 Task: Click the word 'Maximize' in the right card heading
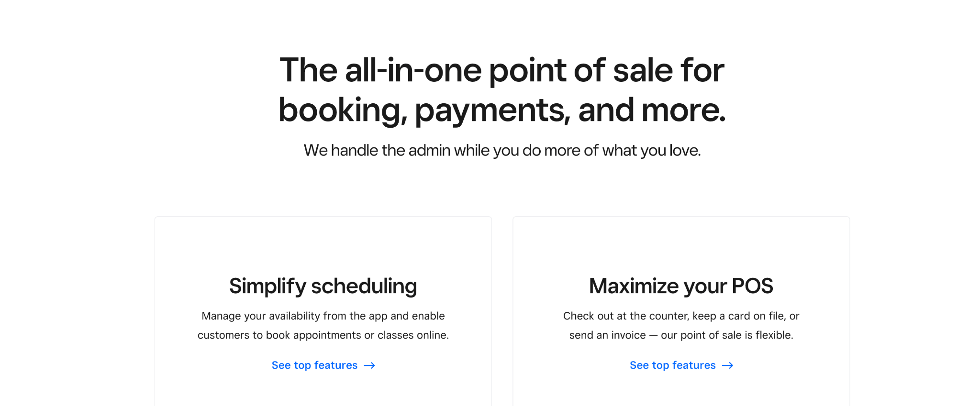pos(634,286)
